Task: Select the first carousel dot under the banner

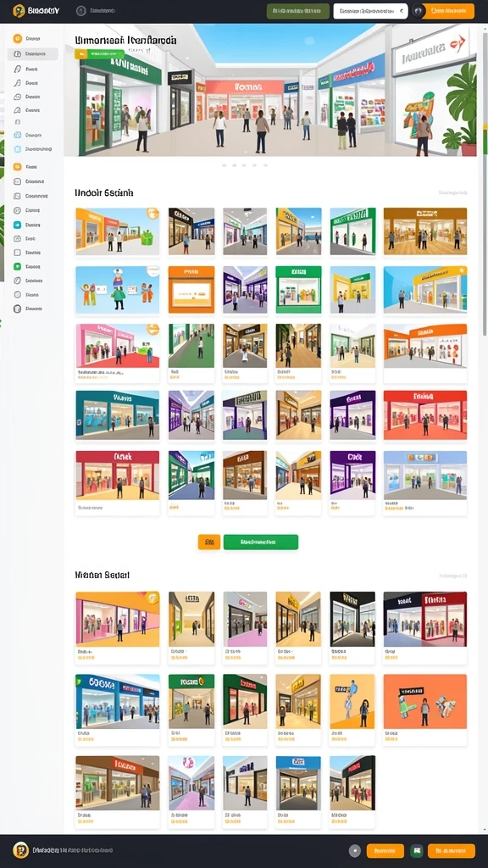Action: point(224,165)
